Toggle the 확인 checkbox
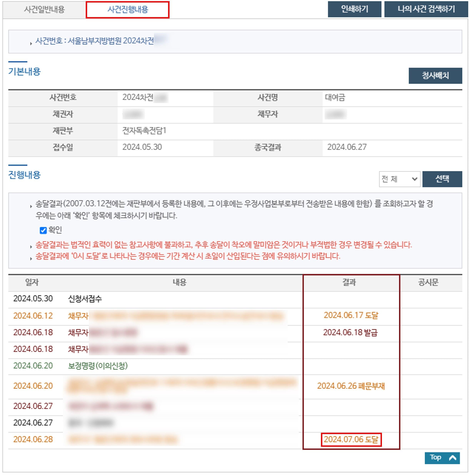This screenshot has width=470, height=476. click(x=43, y=230)
